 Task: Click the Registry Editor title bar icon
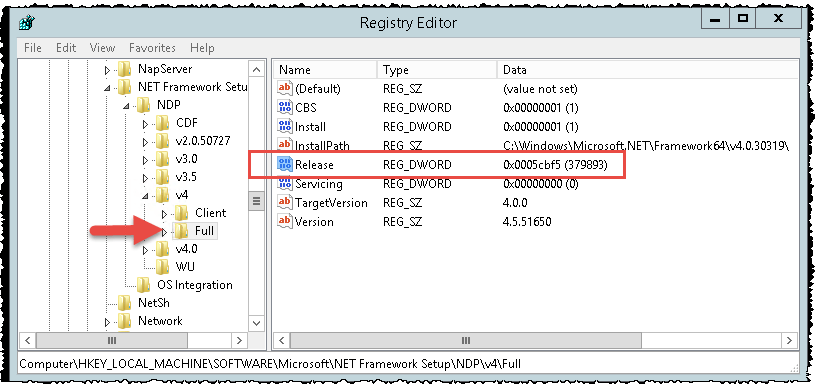pos(27,23)
